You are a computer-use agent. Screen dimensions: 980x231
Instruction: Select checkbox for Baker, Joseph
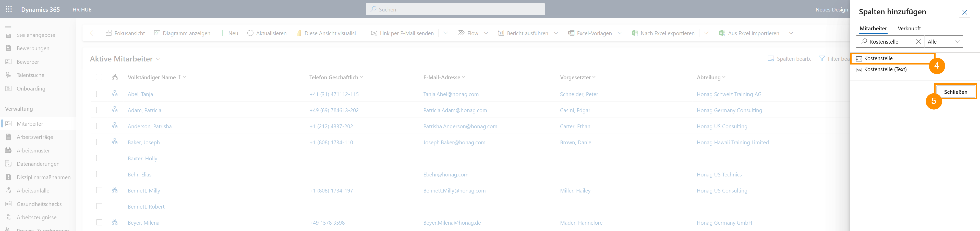point(99,142)
